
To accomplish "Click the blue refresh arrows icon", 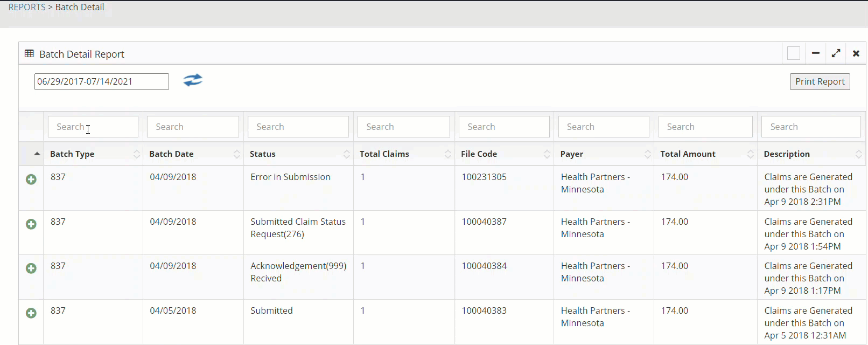I will (x=193, y=80).
